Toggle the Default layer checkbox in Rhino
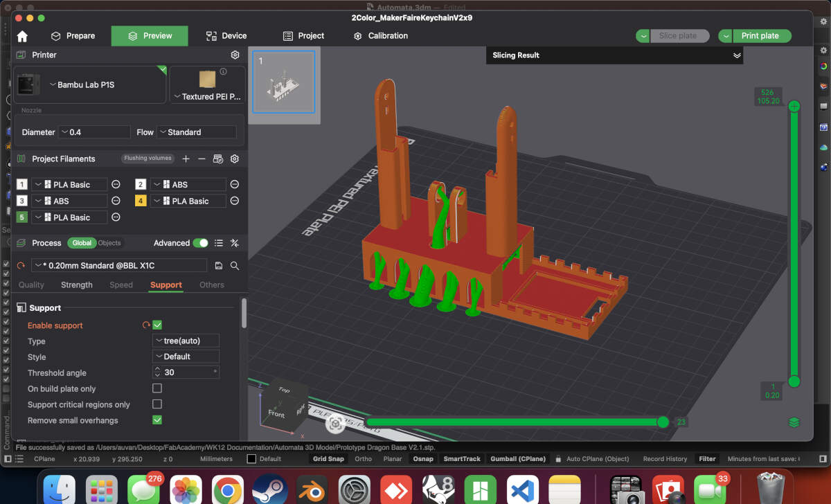This screenshot has height=504, width=831. pyautogui.click(x=251, y=459)
